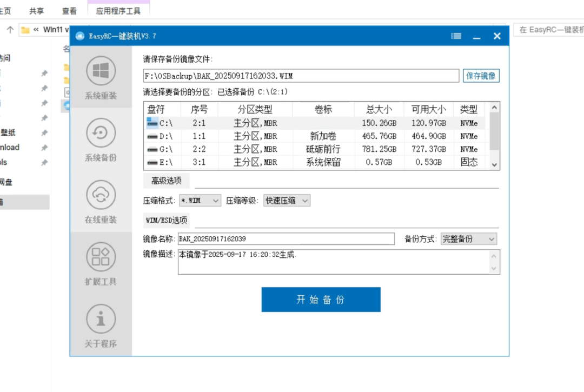Open the 压缩格式 *.WIM dropdown

[200, 201]
